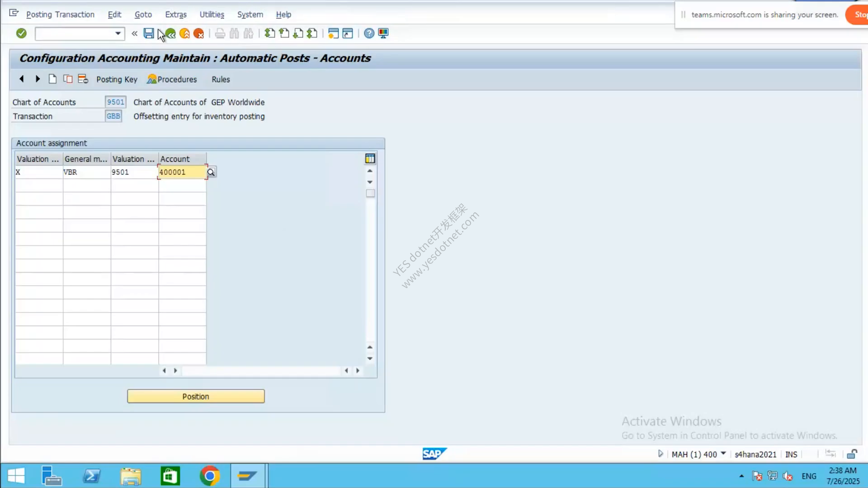Click the Rules button
This screenshot has width=868, height=488.
pos(221,80)
